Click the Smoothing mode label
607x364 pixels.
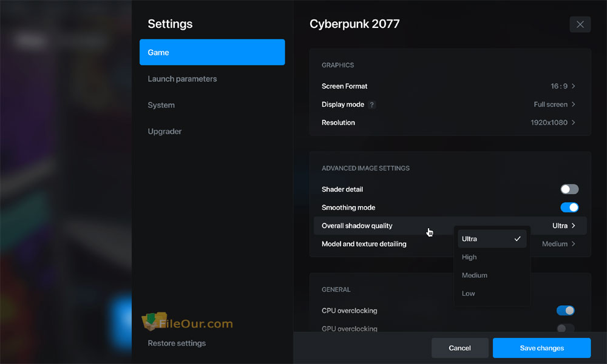(348, 207)
